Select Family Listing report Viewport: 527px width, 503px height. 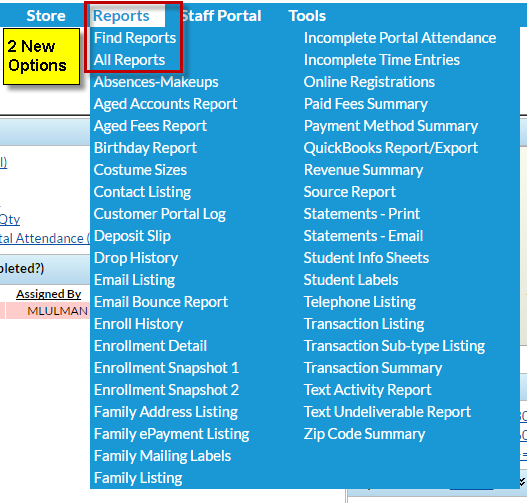(x=138, y=478)
